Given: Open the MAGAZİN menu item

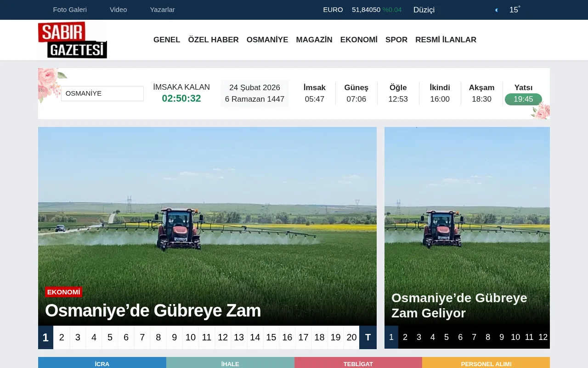Looking at the screenshot, I should click(314, 40).
